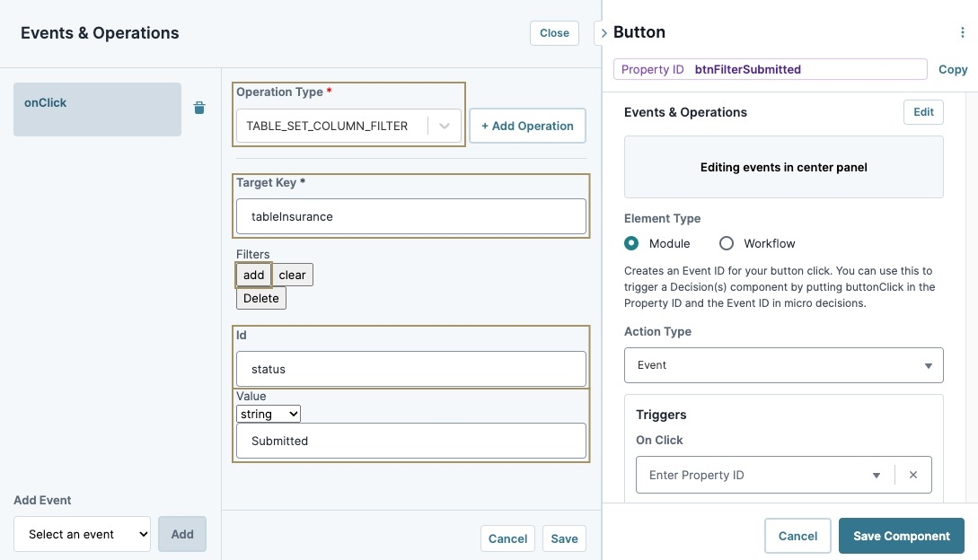Open the Action Type Event dropdown
This screenshot has height=560, width=978.
coord(783,365)
